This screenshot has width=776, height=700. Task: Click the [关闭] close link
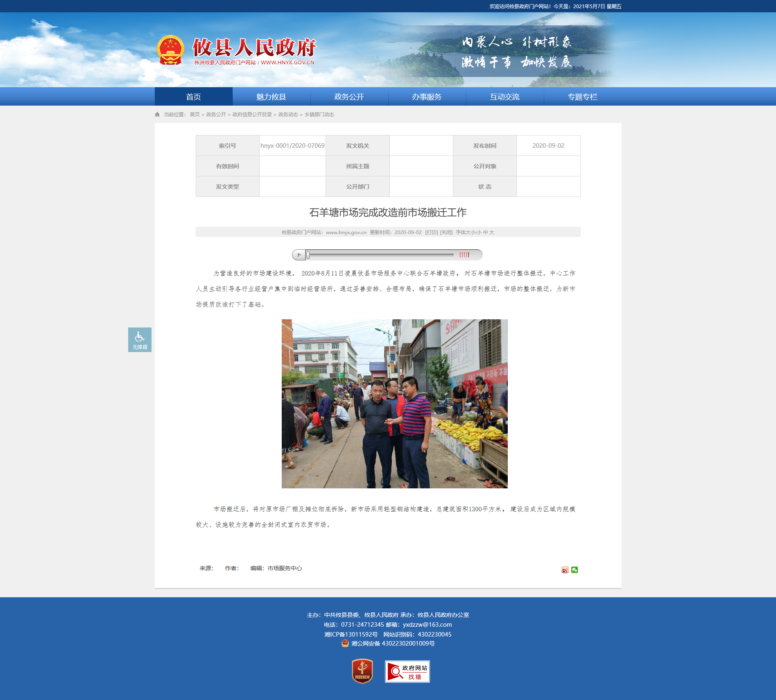446,233
